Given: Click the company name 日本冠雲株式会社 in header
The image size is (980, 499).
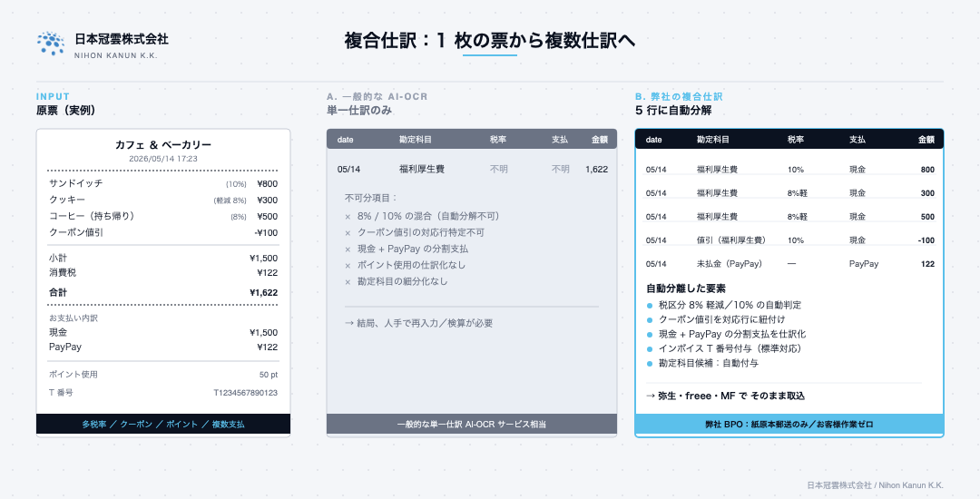Looking at the screenshot, I should click(x=122, y=39).
